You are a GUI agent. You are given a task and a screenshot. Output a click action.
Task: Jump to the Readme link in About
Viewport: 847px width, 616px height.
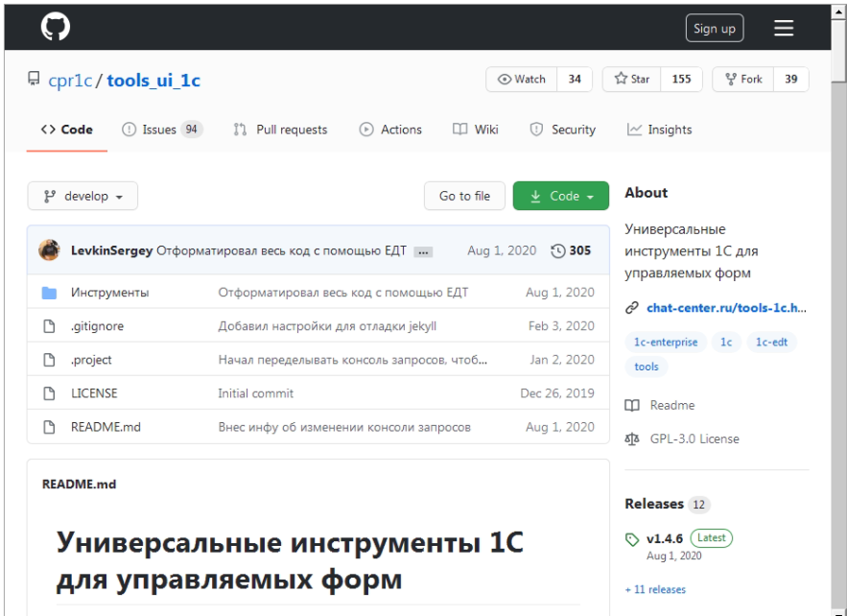click(x=672, y=405)
